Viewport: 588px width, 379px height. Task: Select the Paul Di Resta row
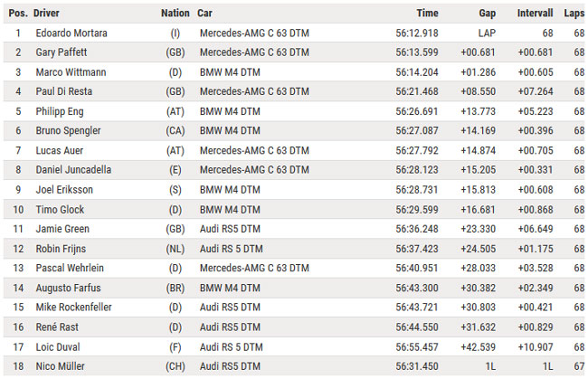[294, 91]
